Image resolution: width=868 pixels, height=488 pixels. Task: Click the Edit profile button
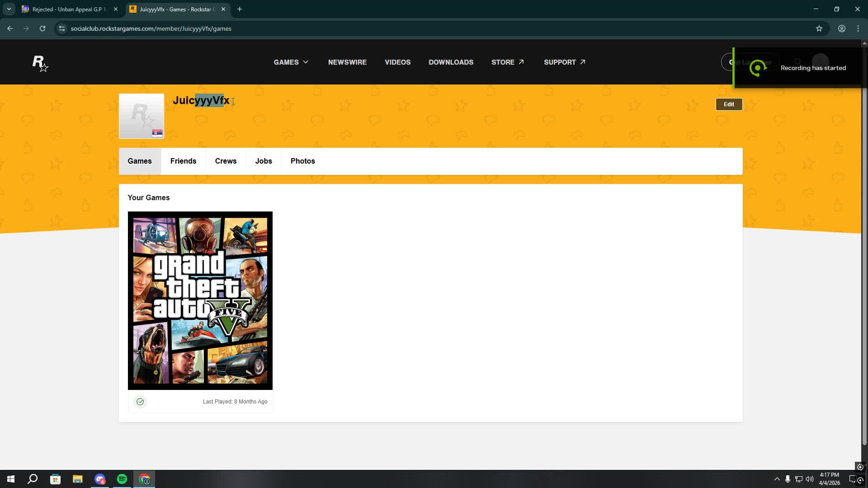(x=728, y=104)
